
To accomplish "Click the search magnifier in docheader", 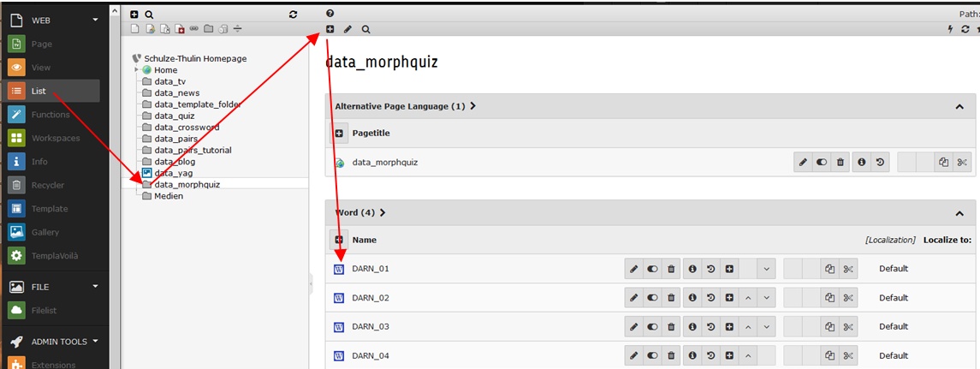I will [365, 29].
